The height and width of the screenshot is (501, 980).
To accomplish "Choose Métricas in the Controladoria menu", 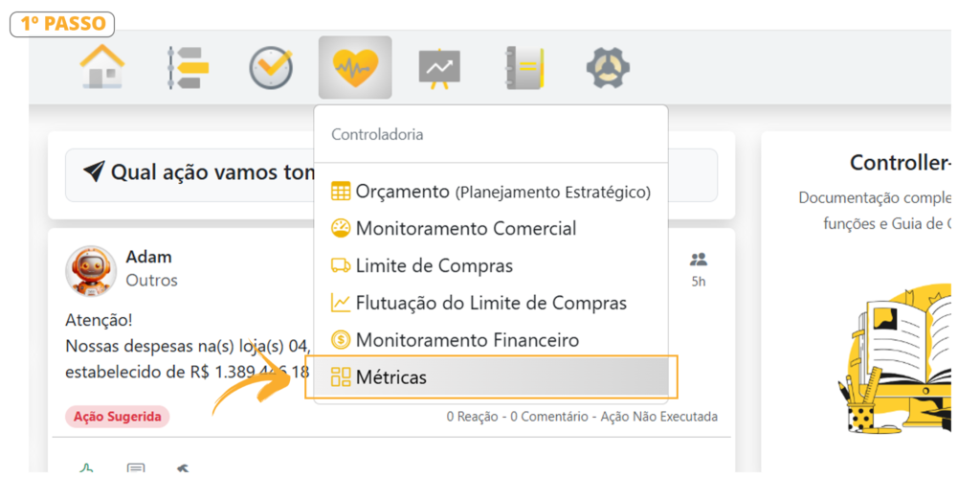I will pos(491,377).
